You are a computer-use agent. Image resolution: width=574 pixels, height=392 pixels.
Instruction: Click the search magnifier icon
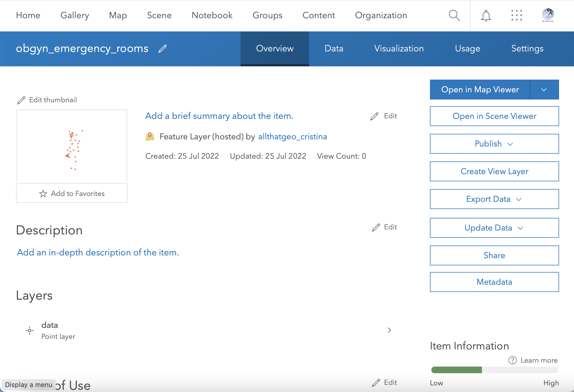(x=454, y=15)
